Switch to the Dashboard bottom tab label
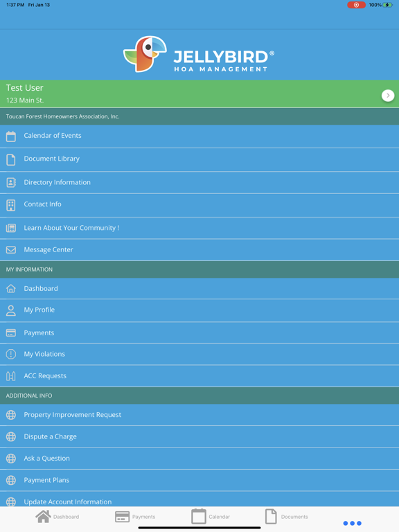399x532 pixels. pos(66,517)
